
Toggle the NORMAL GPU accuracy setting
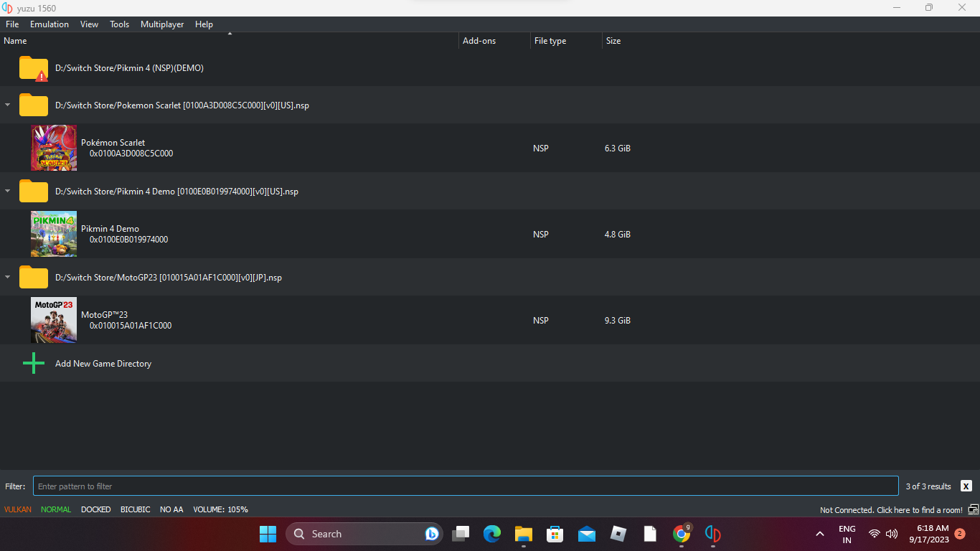tap(56, 509)
